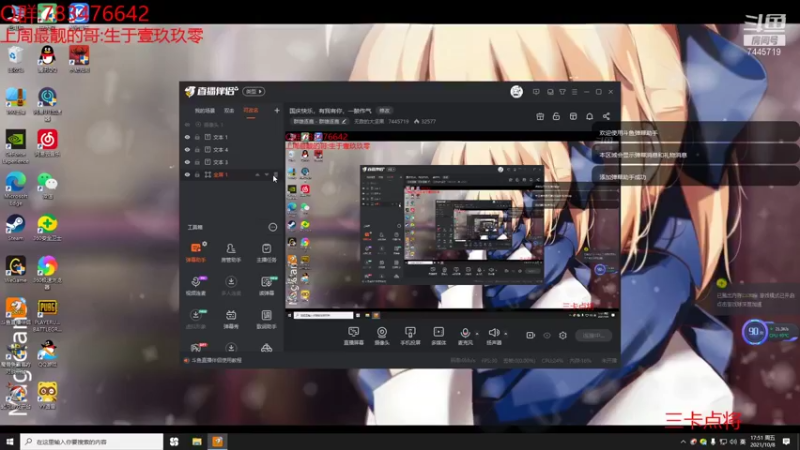Select the 全屏 1 source row

(232, 174)
